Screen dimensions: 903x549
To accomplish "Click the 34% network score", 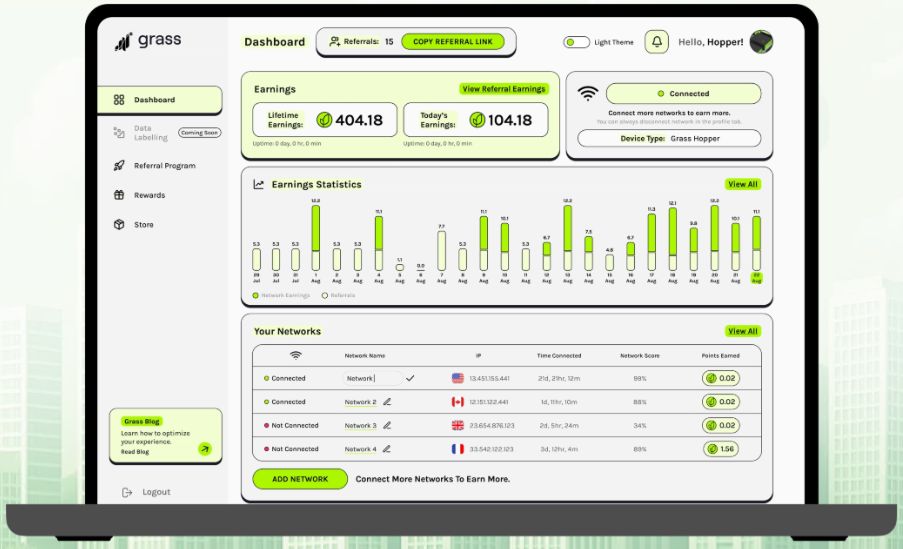I will tap(640, 426).
